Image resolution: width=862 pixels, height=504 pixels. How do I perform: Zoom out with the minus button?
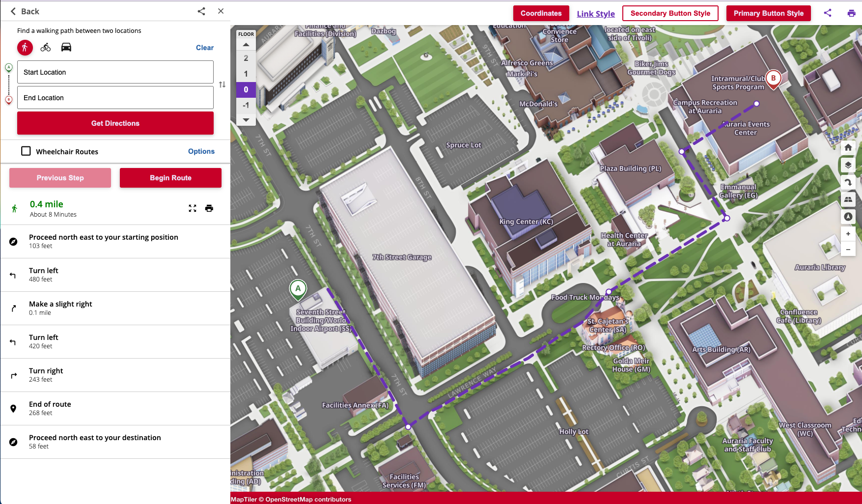click(848, 250)
